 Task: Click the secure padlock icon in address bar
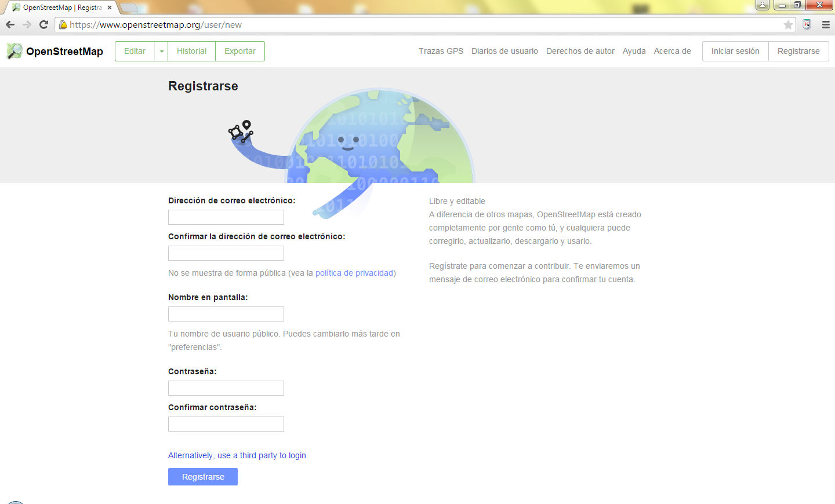[63, 24]
